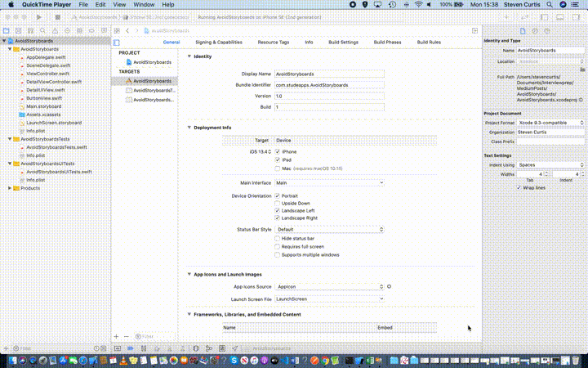
Task: Toggle the iPhone device checkbox
Action: 278,152
